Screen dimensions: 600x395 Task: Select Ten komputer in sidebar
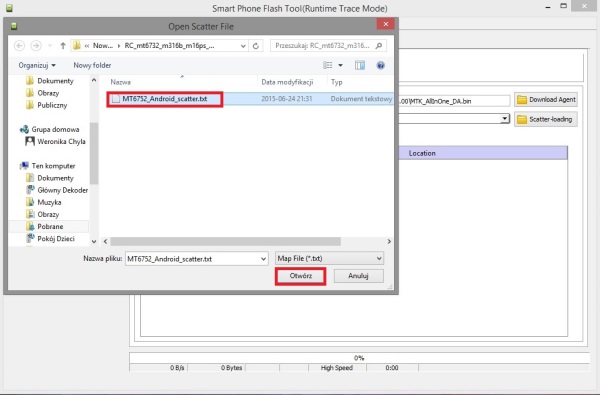[48, 166]
